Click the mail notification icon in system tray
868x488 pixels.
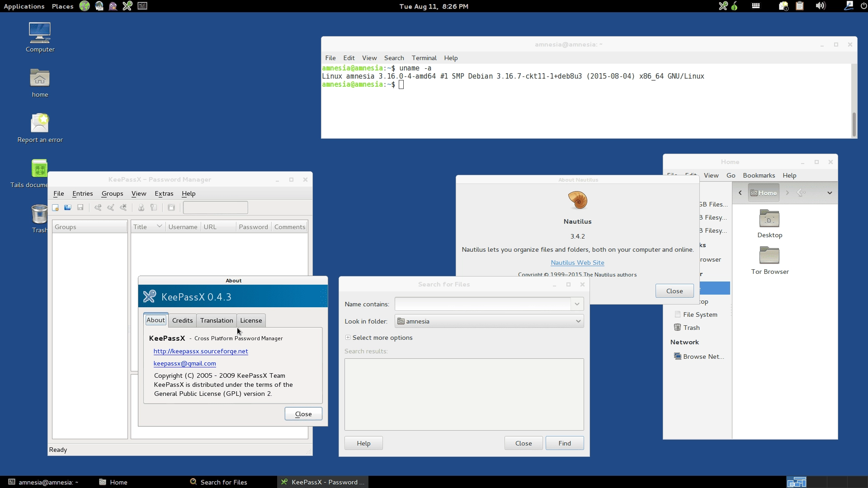tap(783, 6)
